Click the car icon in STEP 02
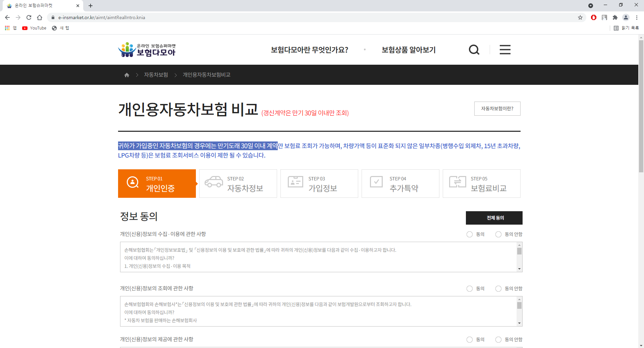Viewport: 644px width, 348px height. tap(214, 182)
